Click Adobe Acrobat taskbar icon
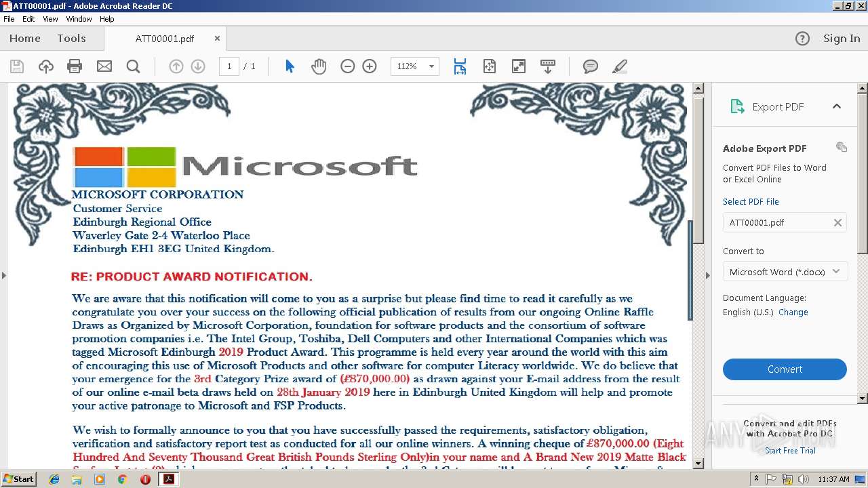The image size is (868, 488). (167, 479)
